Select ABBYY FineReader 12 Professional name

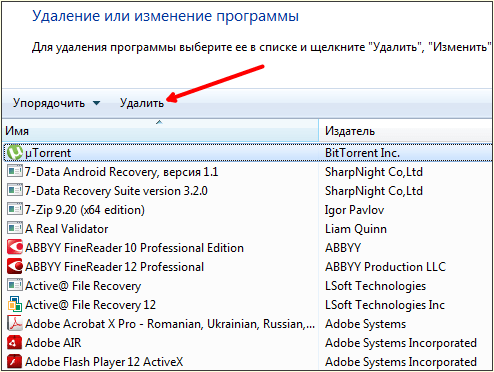114,267
